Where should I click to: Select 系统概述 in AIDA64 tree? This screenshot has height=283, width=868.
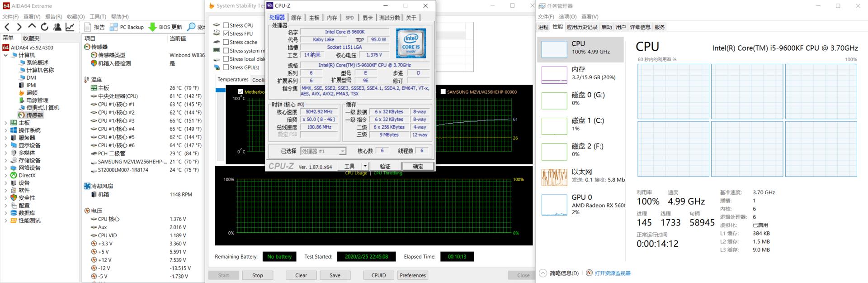pos(37,62)
